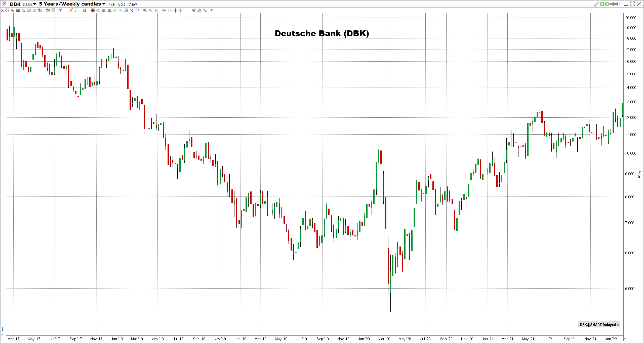This screenshot has width=644, height=343.
Task: Click the 10.000 price axis label
Action: coord(631,153)
